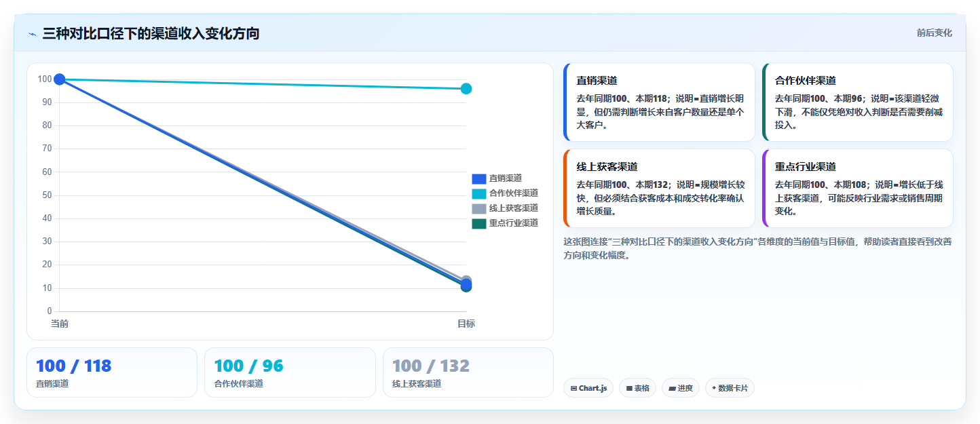This screenshot has height=424, width=980.
Task: Click the lightning icon beside the title
Action: pos(32,34)
